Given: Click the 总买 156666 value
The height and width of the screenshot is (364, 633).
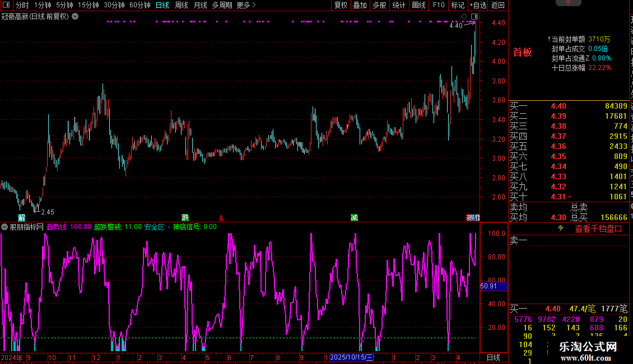Looking at the screenshot, I should click(613, 217).
